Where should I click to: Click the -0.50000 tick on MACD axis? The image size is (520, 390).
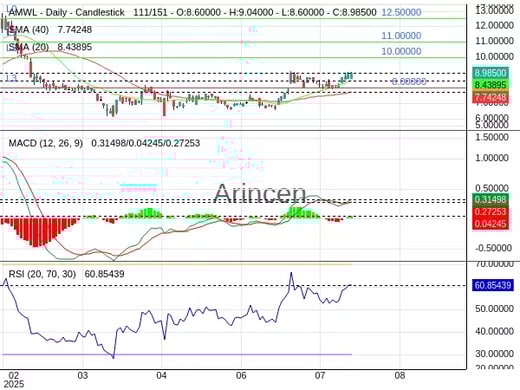point(493,248)
